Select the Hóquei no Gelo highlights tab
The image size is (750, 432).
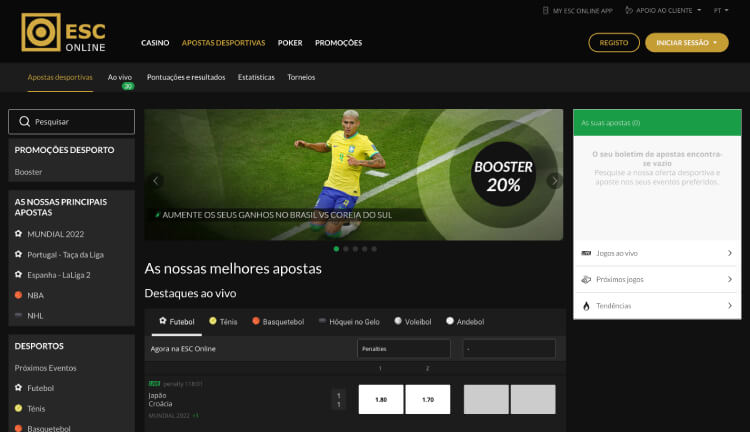pos(349,321)
